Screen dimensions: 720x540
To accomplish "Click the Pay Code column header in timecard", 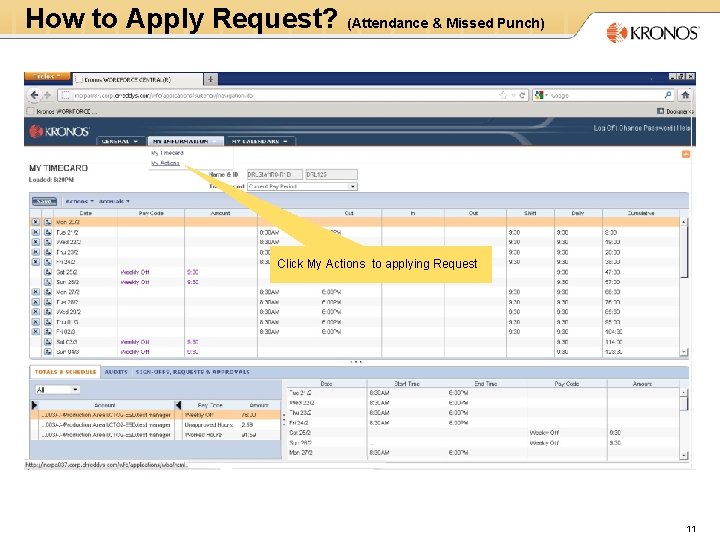I will pos(151,213).
